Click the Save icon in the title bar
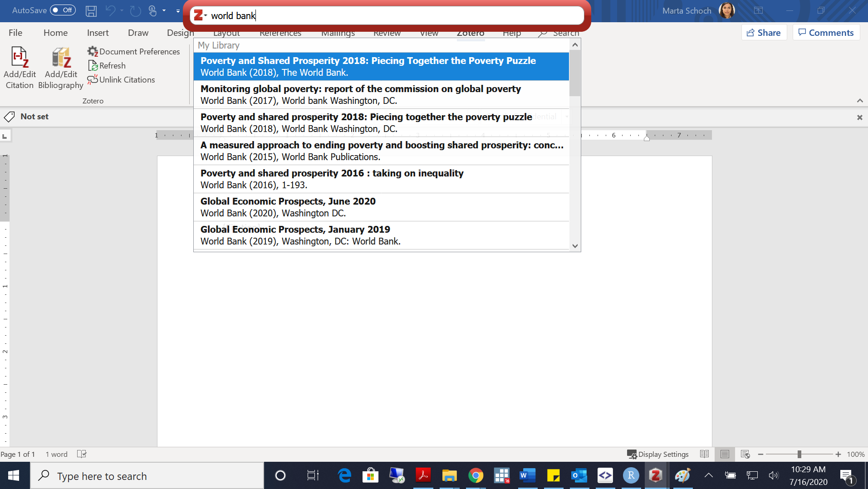 (x=91, y=10)
